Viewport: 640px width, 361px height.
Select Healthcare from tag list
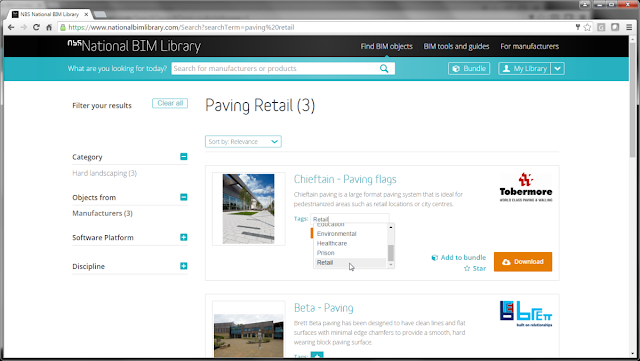click(x=332, y=243)
